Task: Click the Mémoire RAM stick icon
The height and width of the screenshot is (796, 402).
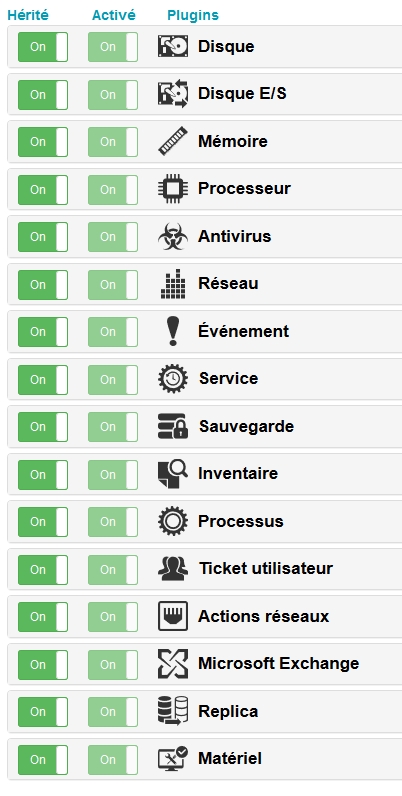Action: coord(173,141)
